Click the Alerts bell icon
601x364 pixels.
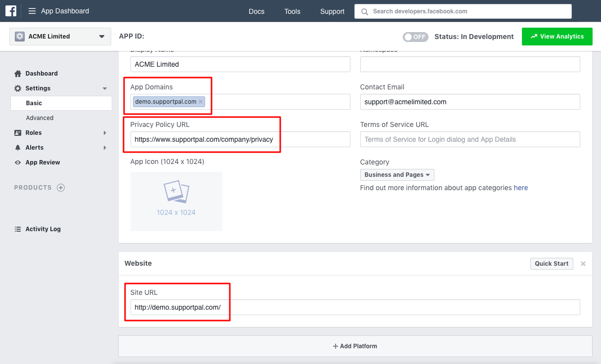tap(18, 148)
